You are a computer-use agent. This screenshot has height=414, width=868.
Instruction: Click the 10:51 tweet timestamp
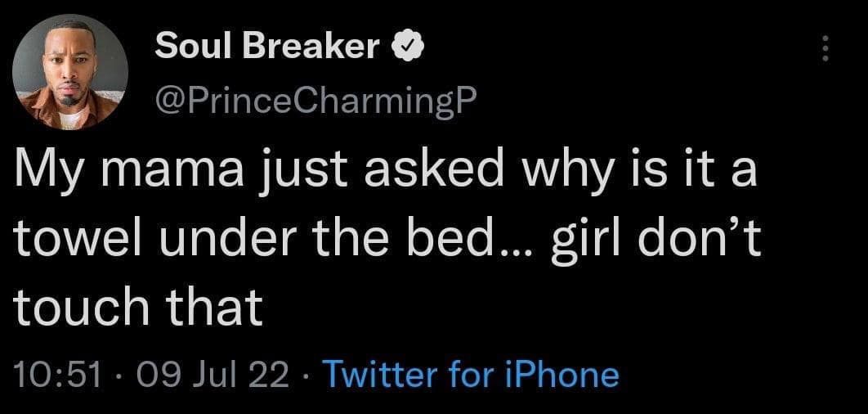56,375
